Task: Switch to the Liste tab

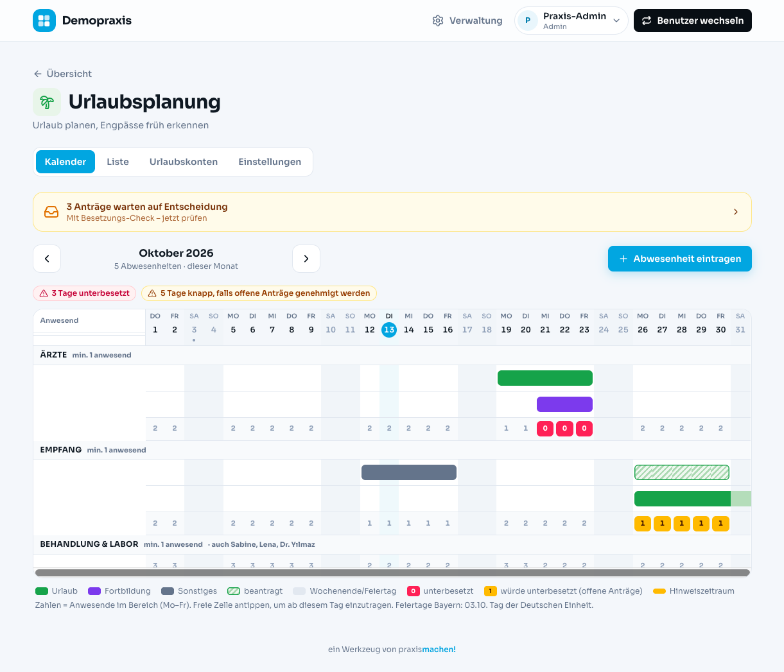Action: click(118, 162)
